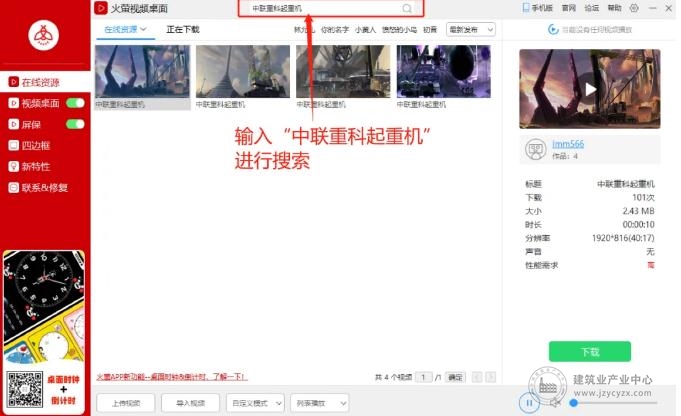Viewport: 681px width, 416px height.
Task: Select the 小黄人 tag
Action: [365, 30]
